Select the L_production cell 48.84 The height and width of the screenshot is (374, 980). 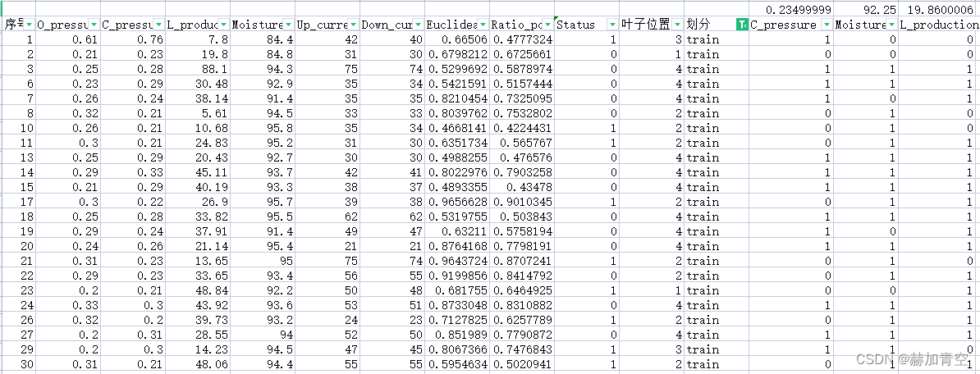point(198,290)
